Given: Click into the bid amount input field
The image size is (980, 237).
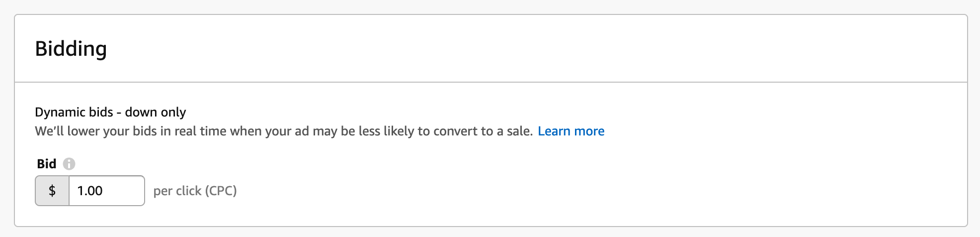Looking at the screenshot, I should click(106, 191).
